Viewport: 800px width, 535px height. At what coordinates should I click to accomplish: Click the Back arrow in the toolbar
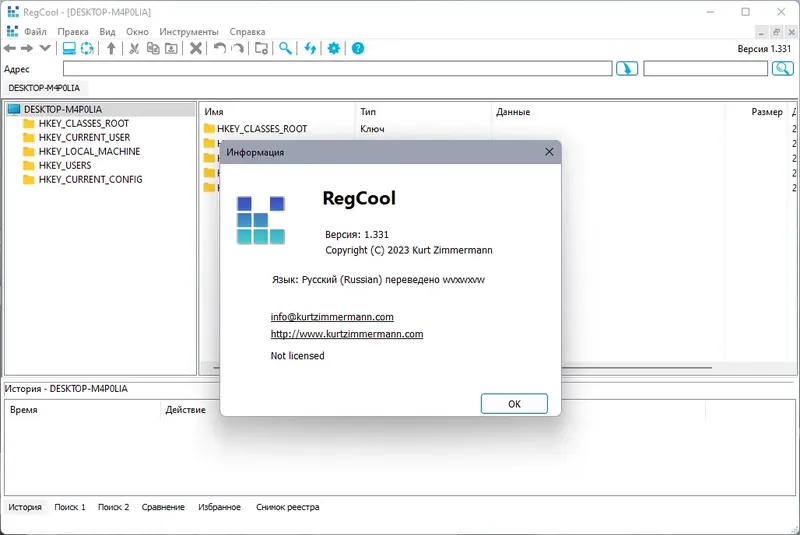(10, 48)
